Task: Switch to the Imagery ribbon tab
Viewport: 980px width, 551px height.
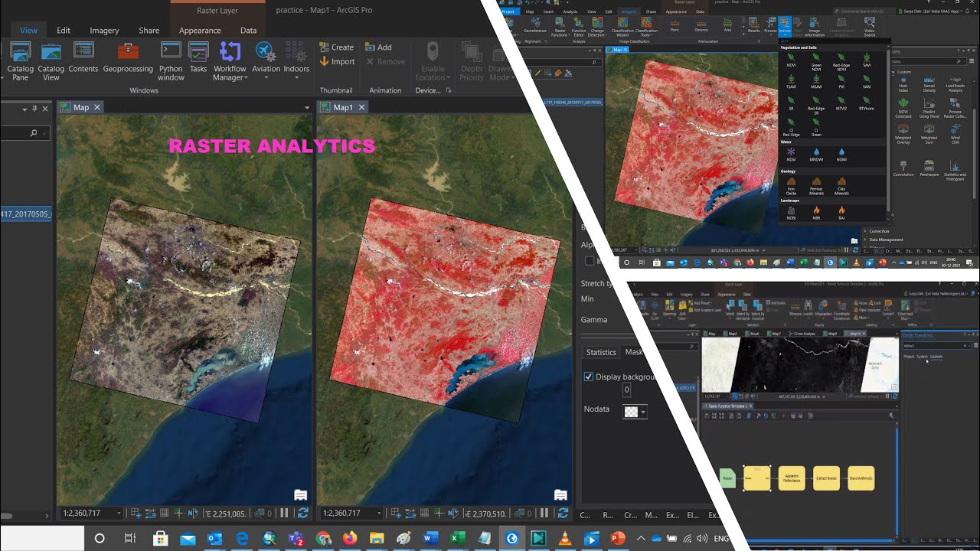Action: (x=104, y=31)
